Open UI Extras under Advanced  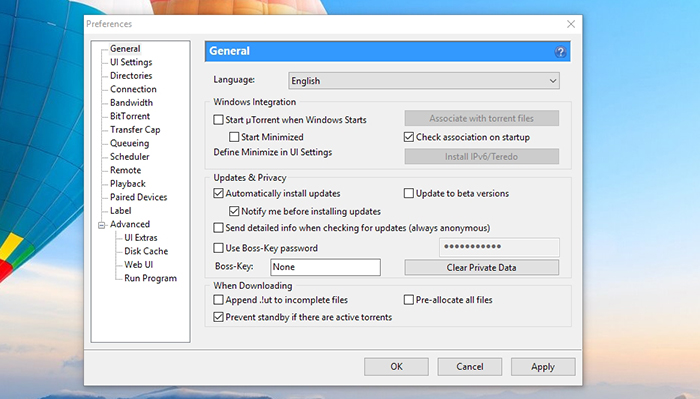[141, 237]
